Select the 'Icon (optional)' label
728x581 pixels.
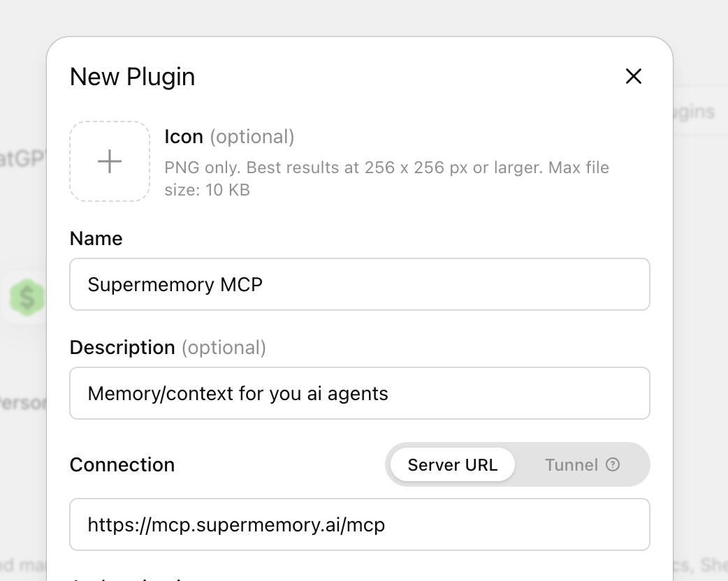pyautogui.click(x=229, y=137)
